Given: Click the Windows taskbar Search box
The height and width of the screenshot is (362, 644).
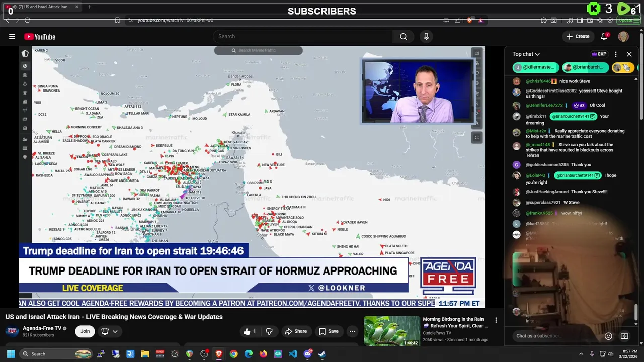Looking at the screenshot, I should coord(56,354).
